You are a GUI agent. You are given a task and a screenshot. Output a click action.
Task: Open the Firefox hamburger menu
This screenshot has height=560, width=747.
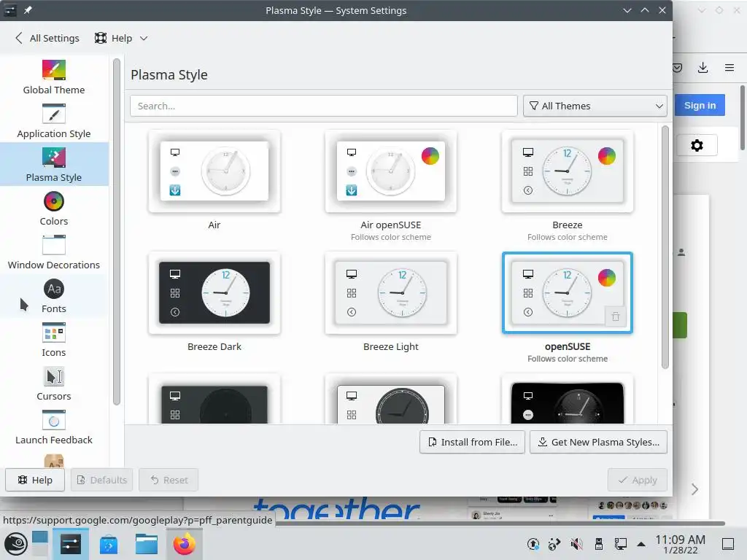pos(729,68)
